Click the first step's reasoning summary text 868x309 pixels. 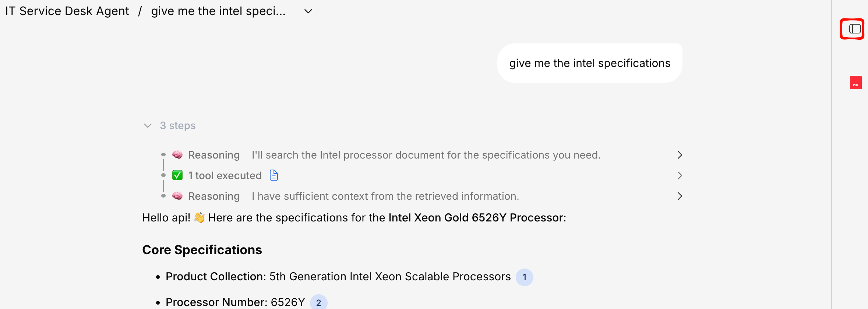tap(426, 155)
